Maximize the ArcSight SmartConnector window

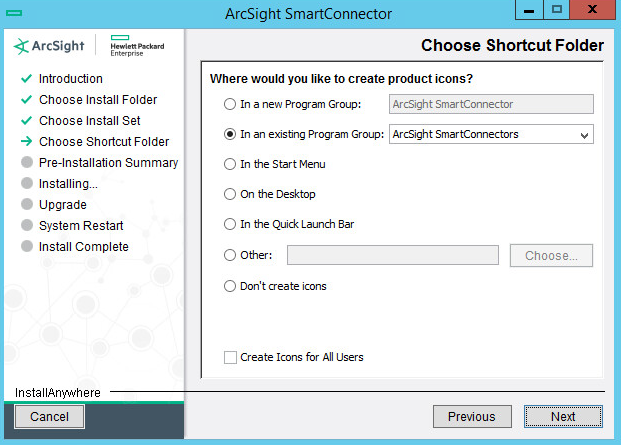tap(556, 10)
